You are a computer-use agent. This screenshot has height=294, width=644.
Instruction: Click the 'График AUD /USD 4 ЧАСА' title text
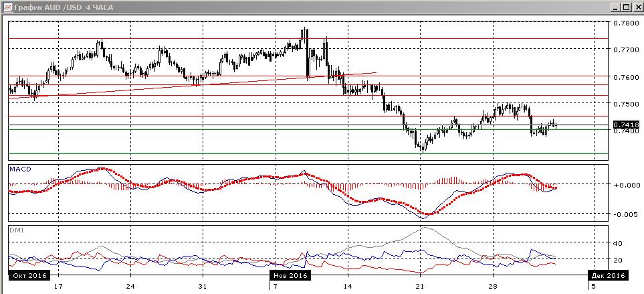[x=64, y=7]
